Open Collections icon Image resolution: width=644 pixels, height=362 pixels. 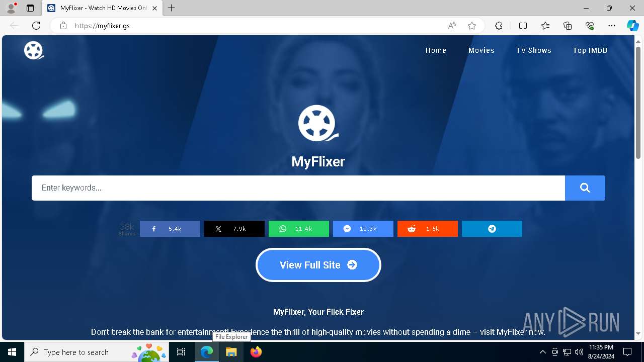pyautogui.click(x=568, y=26)
